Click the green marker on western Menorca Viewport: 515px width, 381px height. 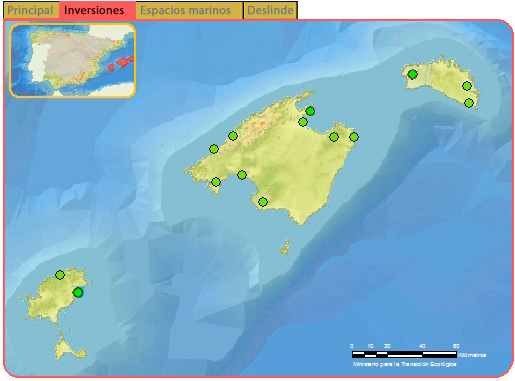(x=413, y=74)
